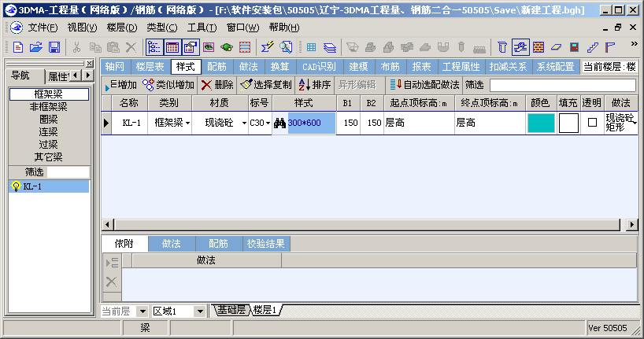Toggle the table view icon in the toolbar
Screen dimensions: 644x339
172,47
